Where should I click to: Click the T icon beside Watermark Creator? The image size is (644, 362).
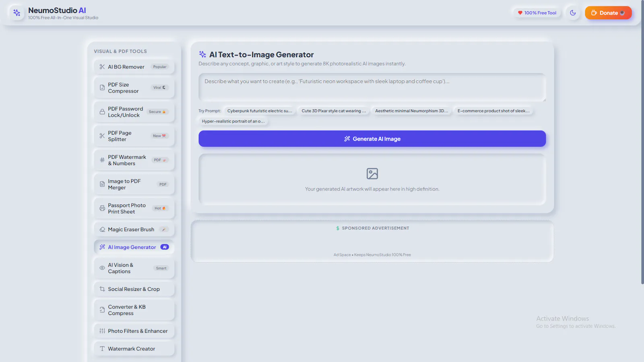(x=102, y=349)
